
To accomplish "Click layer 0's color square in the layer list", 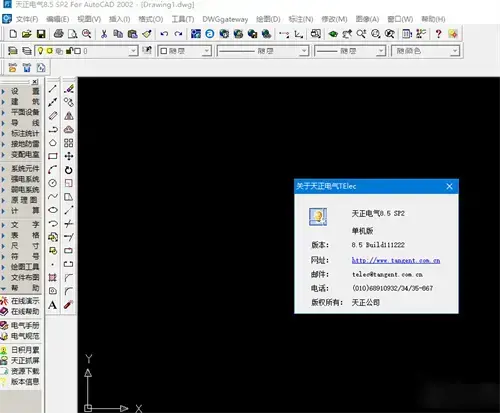I will (x=77, y=51).
